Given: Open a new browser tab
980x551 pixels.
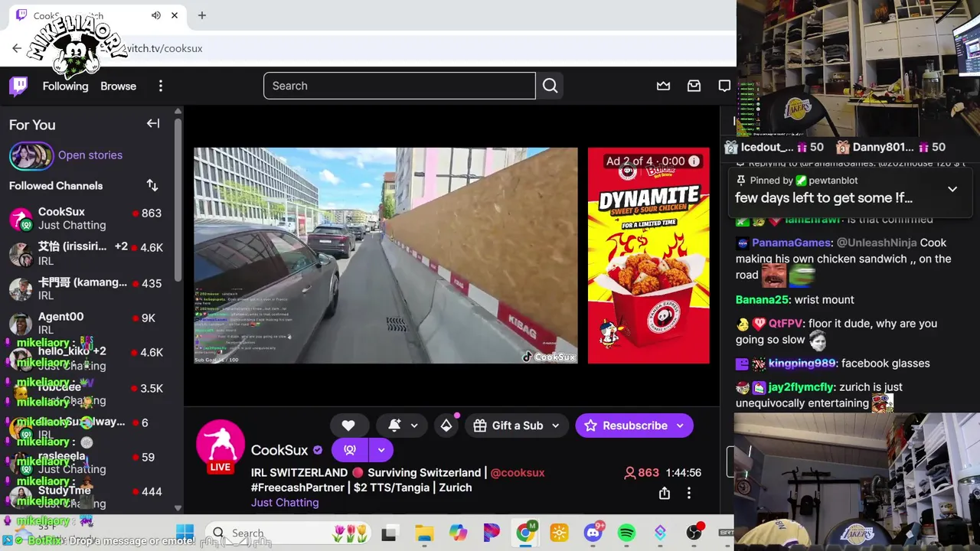Looking at the screenshot, I should click(x=202, y=15).
